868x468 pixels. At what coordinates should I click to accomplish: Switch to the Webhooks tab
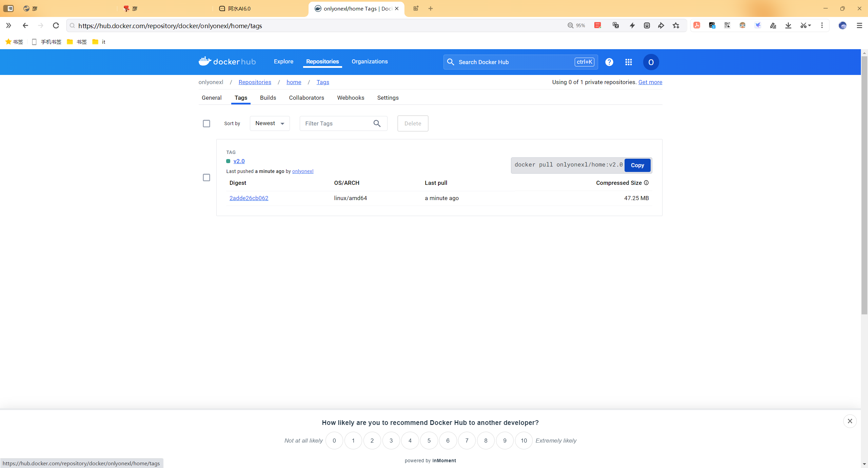pos(351,98)
